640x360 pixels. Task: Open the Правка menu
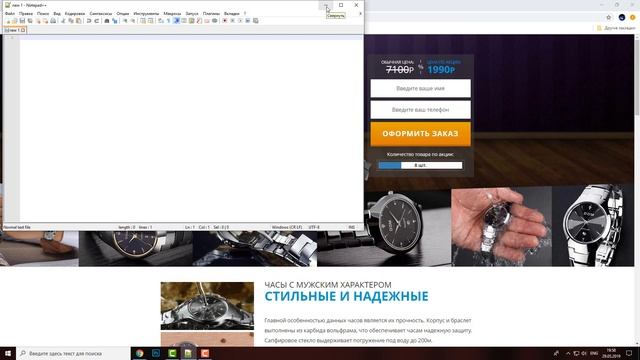[26, 13]
